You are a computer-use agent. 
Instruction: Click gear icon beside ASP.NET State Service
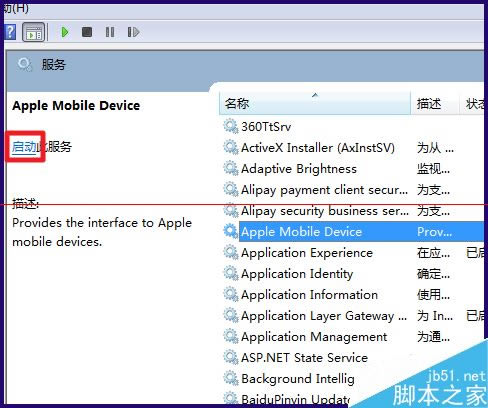tap(231, 357)
